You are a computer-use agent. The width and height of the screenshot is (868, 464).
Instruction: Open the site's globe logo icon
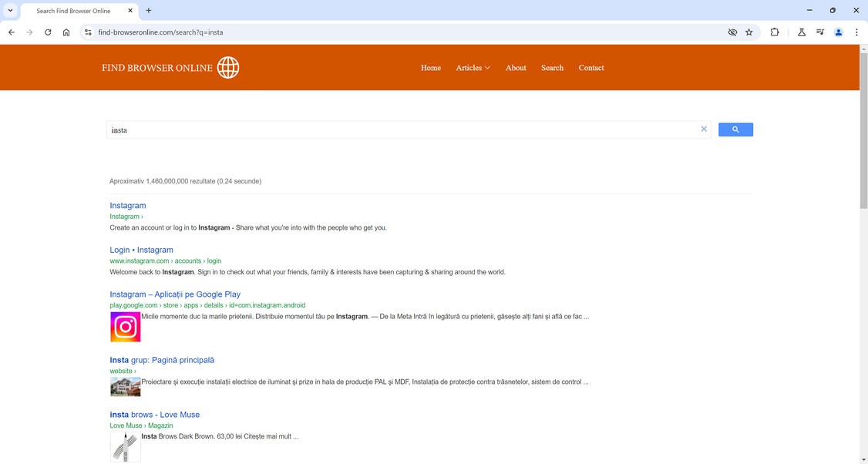pos(227,67)
